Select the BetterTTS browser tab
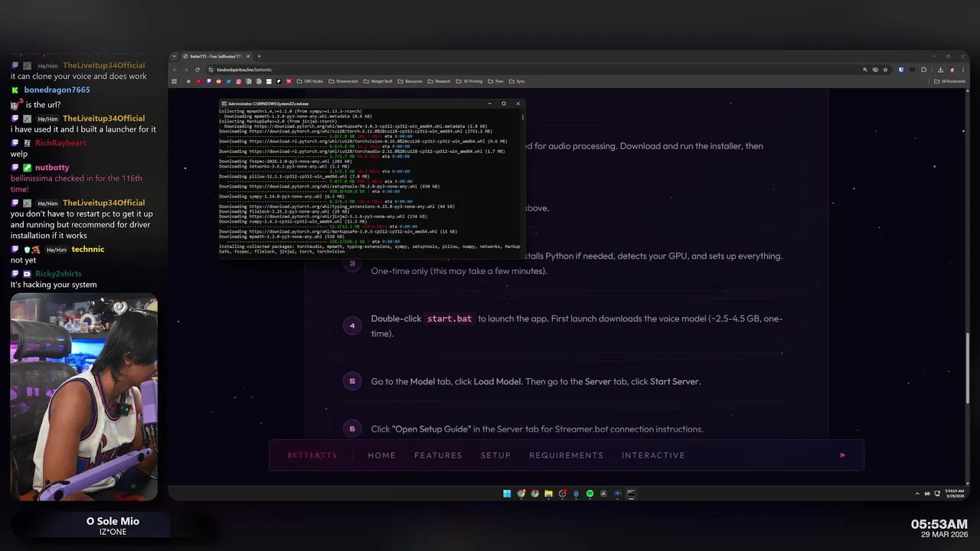 point(216,56)
